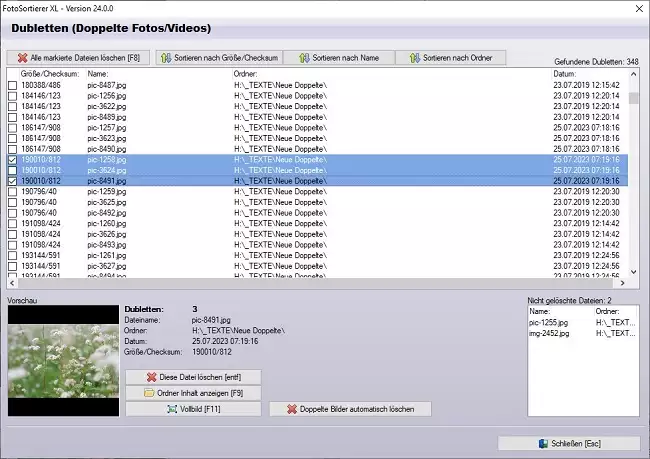
Task: Click the Name column header
Action: [x=98, y=74]
